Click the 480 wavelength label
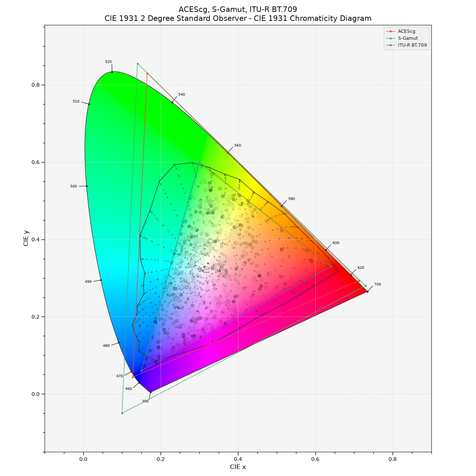The width and height of the screenshot is (476, 476). click(x=106, y=345)
